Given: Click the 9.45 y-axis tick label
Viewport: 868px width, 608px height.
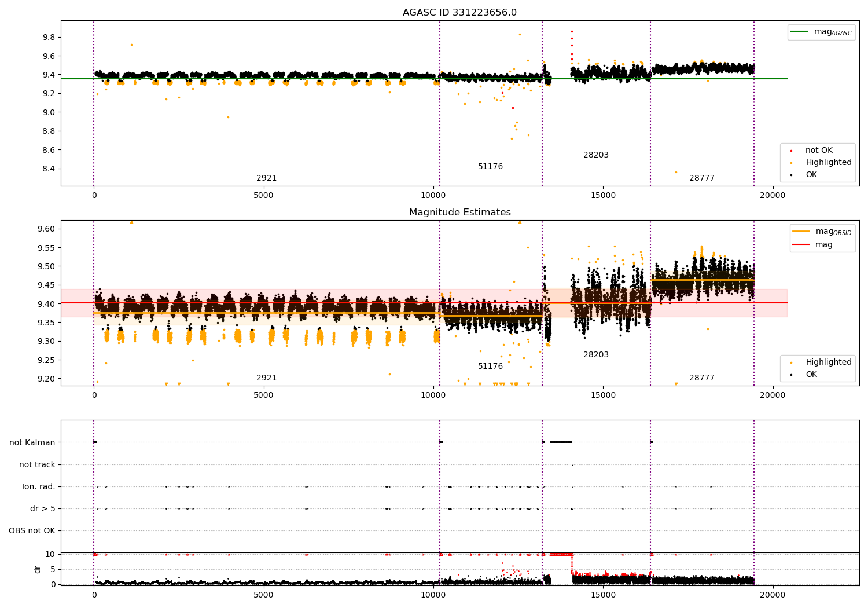Looking at the screenshot, I should [47, 285].
